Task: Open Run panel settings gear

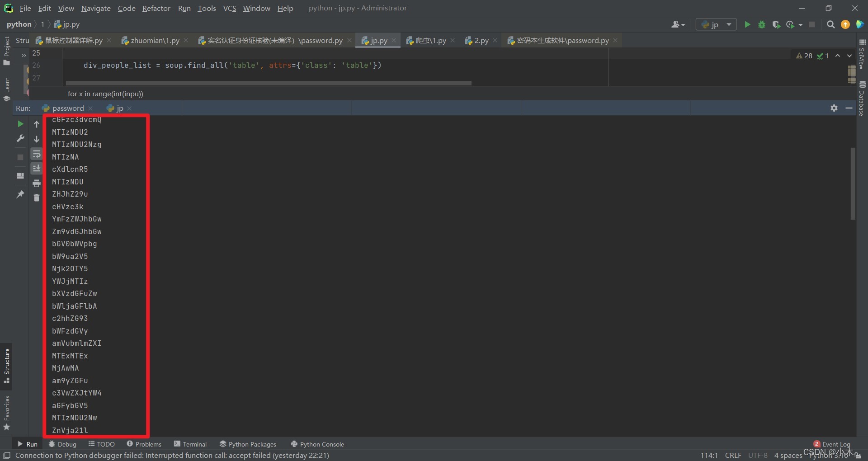Action: 834,108
